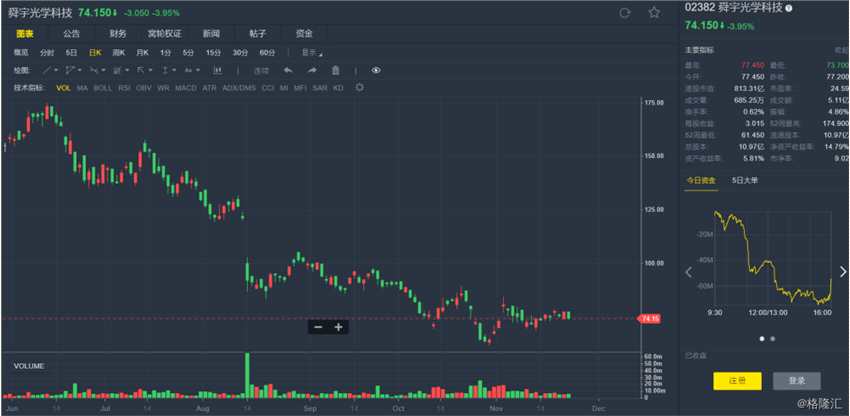Screen dimensions: 850x416
Task: Select the 日K period
Action: 95,53
